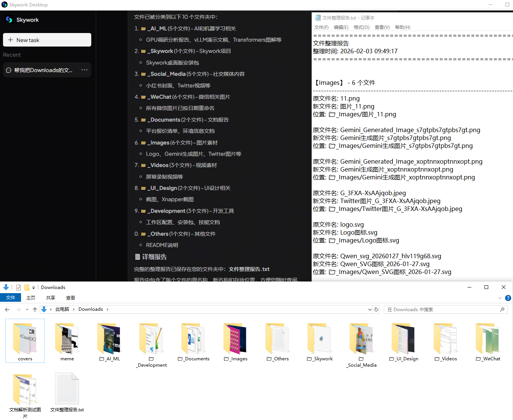Viewport: 513px width, 420px height.
Task: Select the 文件 tab in Explorer ribbon
Action: coord(11,298)
